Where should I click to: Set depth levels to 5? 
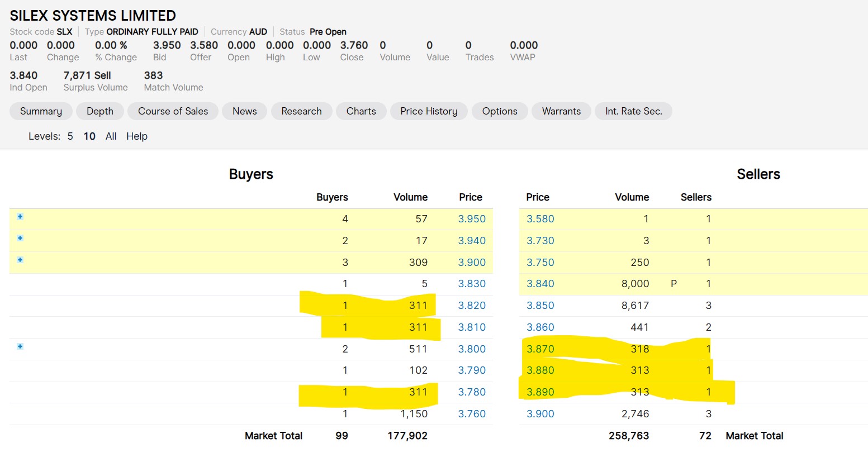coord(70,136)
